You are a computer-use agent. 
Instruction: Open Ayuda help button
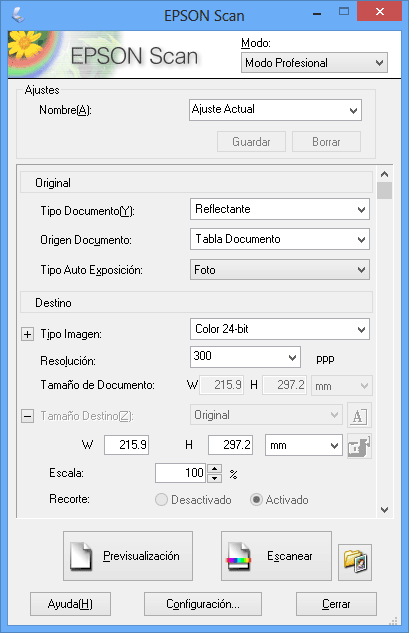[70, 604]
